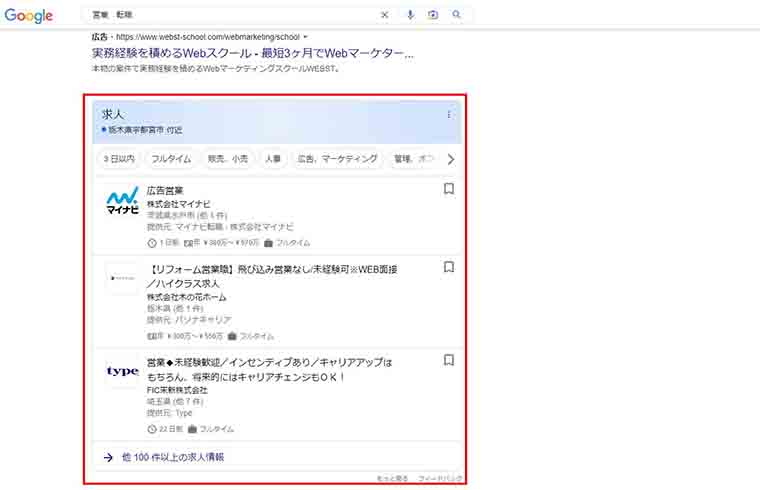The image size is (760, 490).
Task: Apply the 3日以内 filter chip
Action: pyautogui.click(x=119, y=158)
